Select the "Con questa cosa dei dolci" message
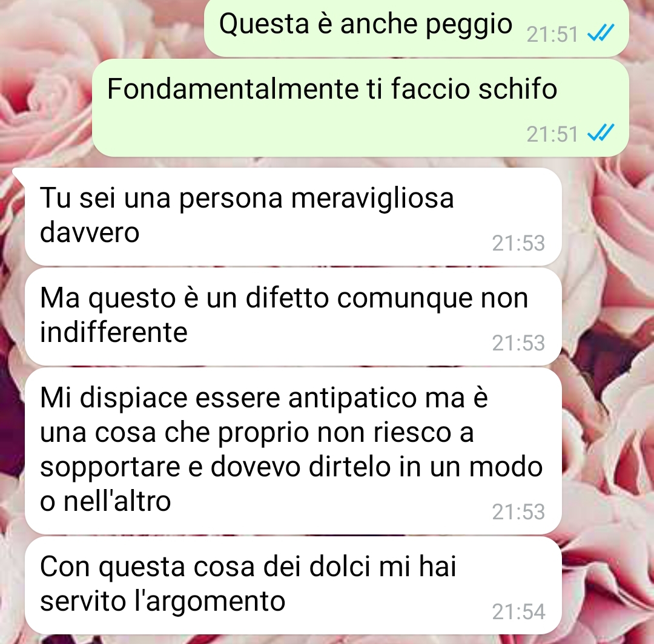654x644 pixels. coord(293,585)
